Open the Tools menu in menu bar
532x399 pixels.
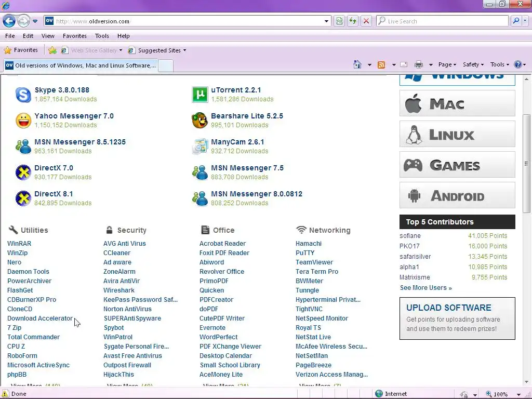[x=102, y=36]
